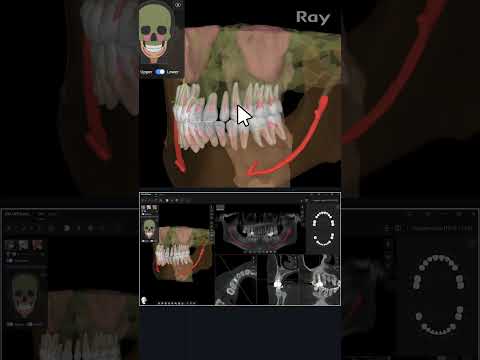Select the 'Upper' label beside the switch

[146, 72]
